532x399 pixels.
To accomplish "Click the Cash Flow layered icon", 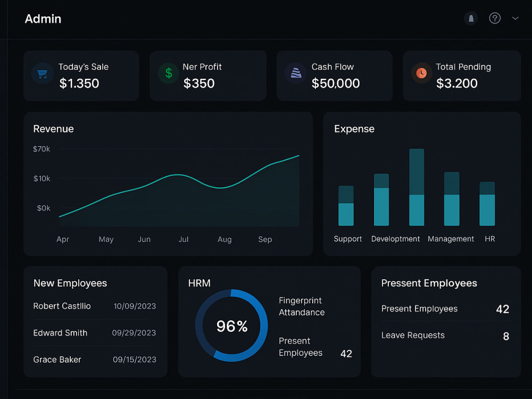I will coord(296,73).
